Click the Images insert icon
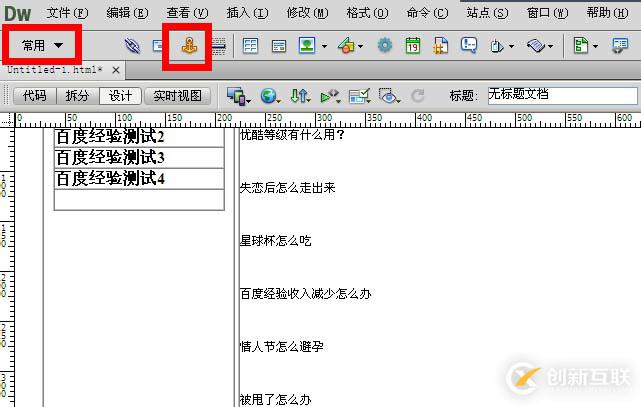 tap(307, 45)
